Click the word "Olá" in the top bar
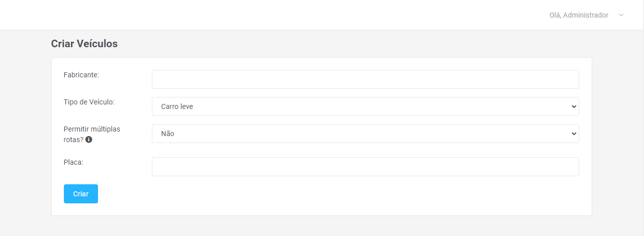The width and height of the screenshot is (644, 236). click(x=555, y=15)
